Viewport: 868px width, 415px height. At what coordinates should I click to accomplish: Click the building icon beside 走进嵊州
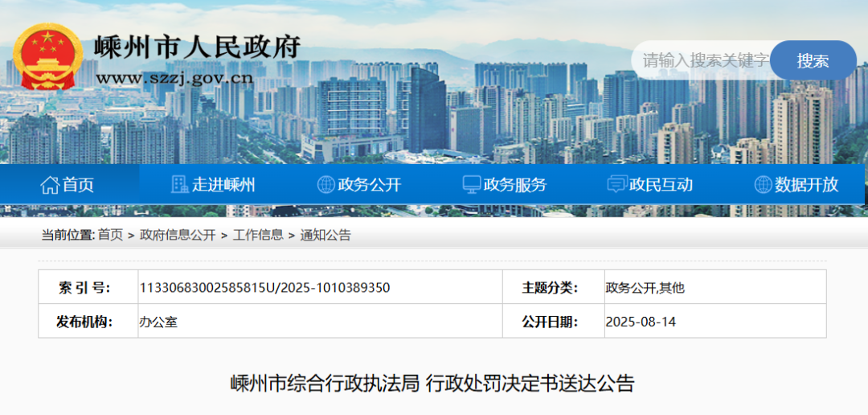(x=180, y=185)
